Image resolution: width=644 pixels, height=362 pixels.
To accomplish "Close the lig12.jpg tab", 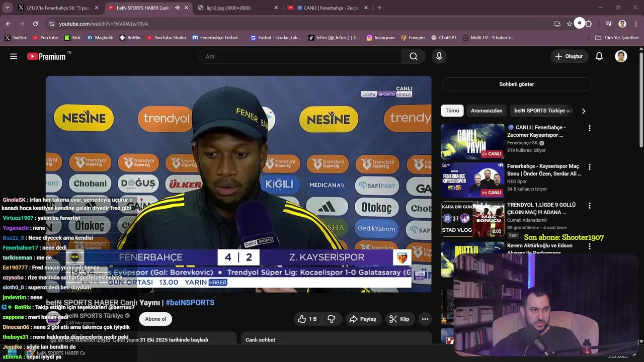I will click(x=276, y=8).
